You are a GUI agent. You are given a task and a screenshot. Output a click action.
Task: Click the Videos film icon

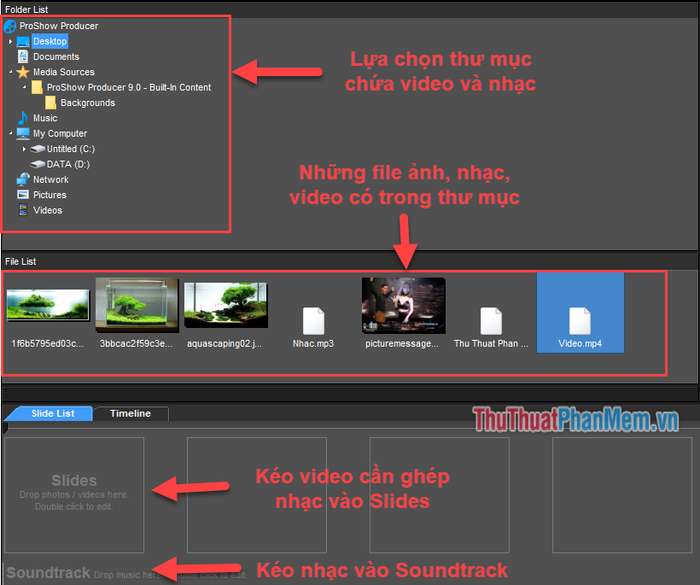click(x=23, y=210)
